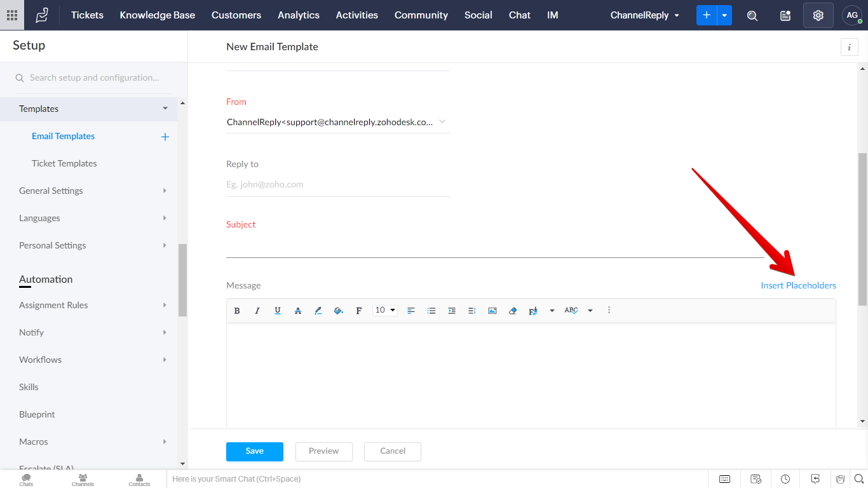
Task: Toggle strikethrough formatting
Action: [x=298, y=311]
